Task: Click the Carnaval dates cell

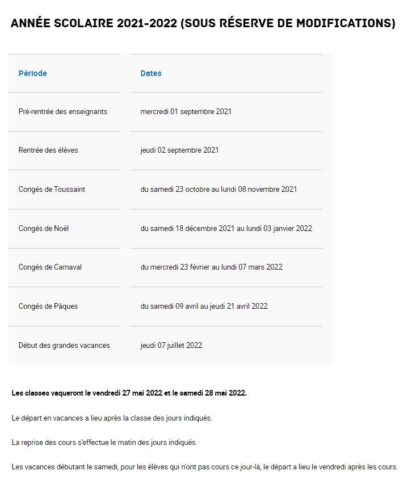Action: (x=212, y=267)
